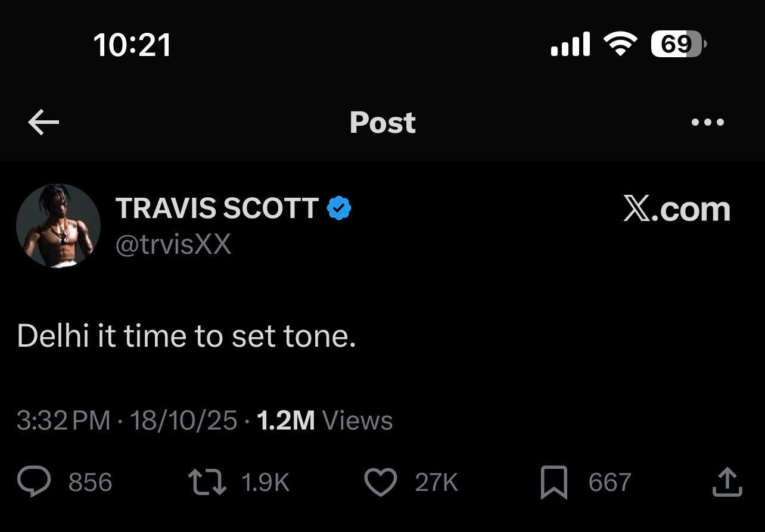The height and width of the screenshot is (532, 765).
Task: Tap the battery indicator in status bar
Action: (678, 45)
